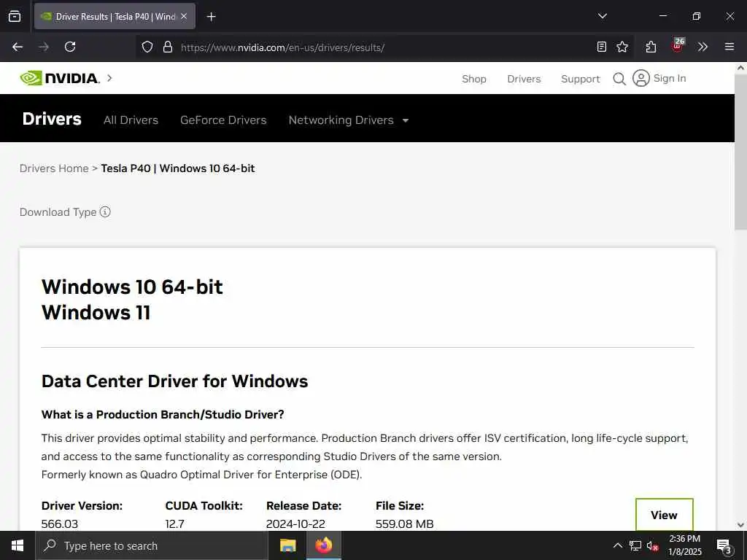
Task: Click the Data Center Driver for Windows heading
Action: pos(174,381)
